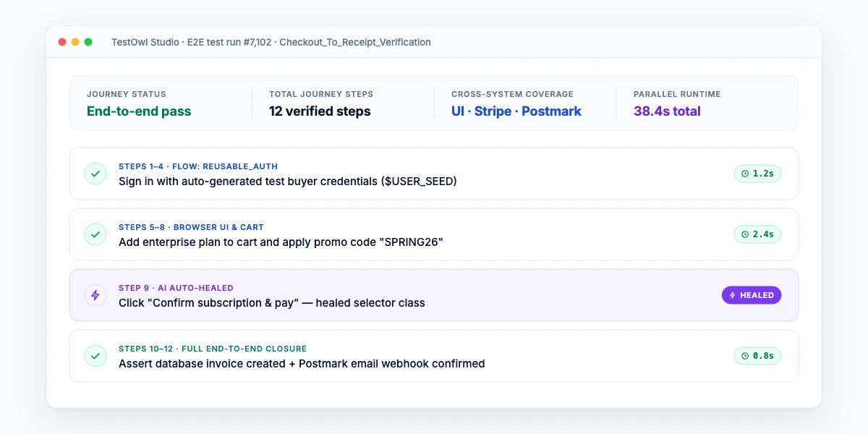This screenshot has width=868, height=434.
Task: Click the "STEPS 10–12 · FULL END-TO-END CLOSURE" label
Action: click(213, 349)
